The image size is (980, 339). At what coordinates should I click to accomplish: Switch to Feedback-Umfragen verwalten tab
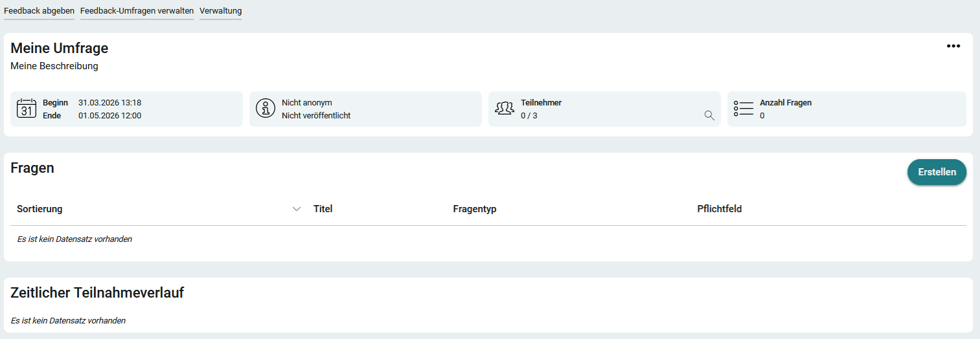(x=137, y=11)
